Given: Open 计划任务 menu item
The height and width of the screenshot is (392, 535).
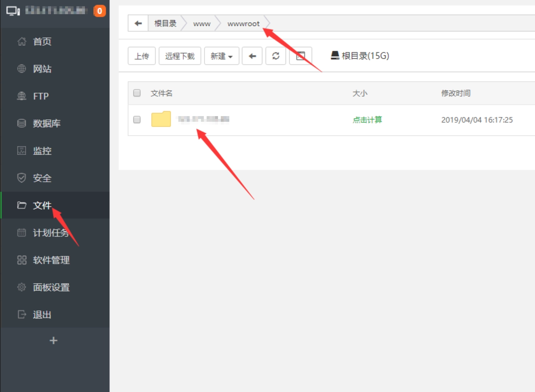Looking at the screenshot, I should [x=51, y=233].
